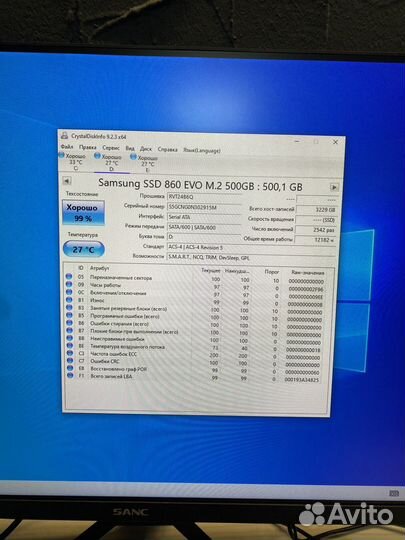Screen dimensions: 405x540
Task: Click status icon of B3 Занятые резервные блоки
Action: tap(69, 308)
